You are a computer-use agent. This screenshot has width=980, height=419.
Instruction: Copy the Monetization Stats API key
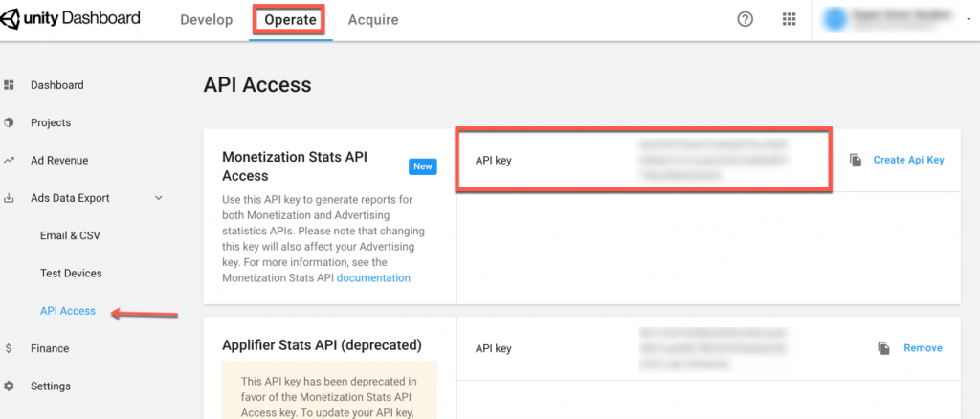click(x=855, y=160)
